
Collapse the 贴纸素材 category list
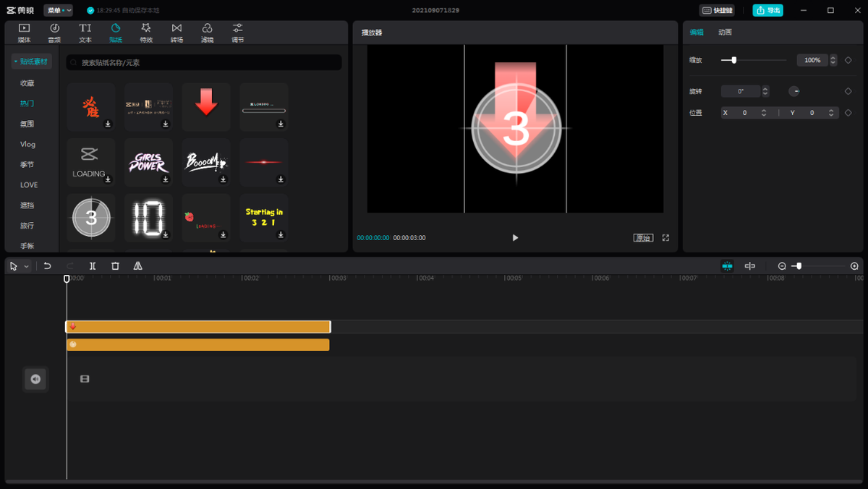pyautogui.click(x=31, y=62)
